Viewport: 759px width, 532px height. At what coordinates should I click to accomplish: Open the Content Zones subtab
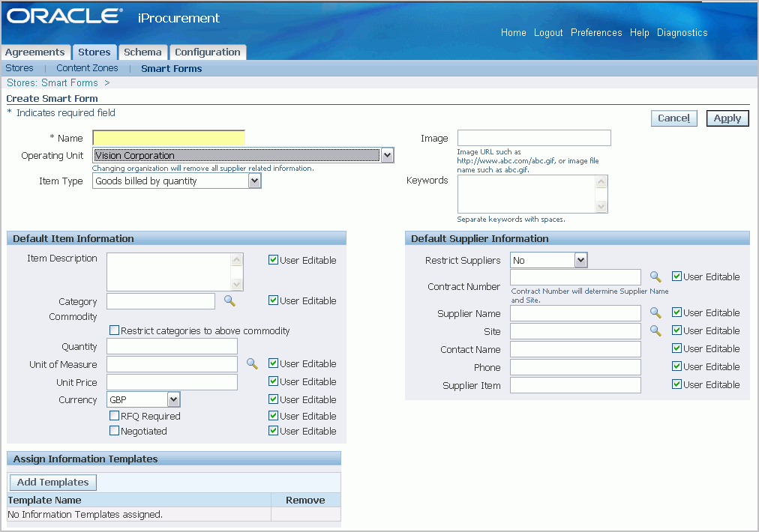click(87, 68)
